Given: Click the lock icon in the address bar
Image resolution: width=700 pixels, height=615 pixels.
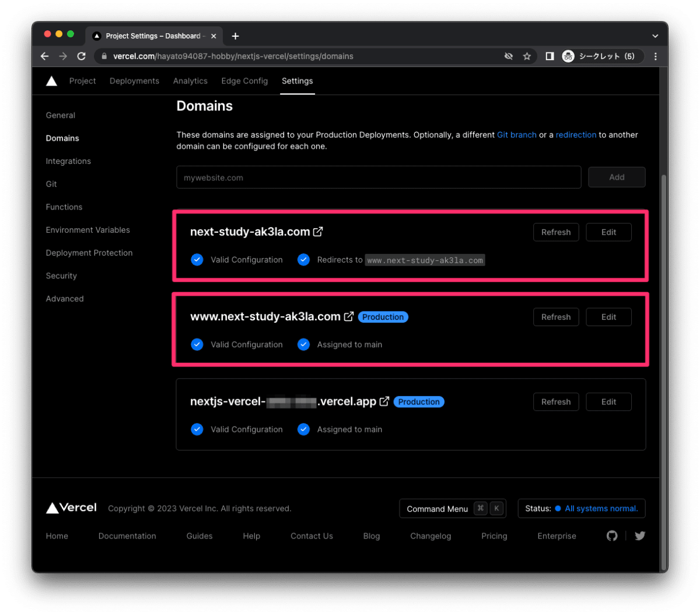Looking at the screenshot, I should [x=104, y=57].
